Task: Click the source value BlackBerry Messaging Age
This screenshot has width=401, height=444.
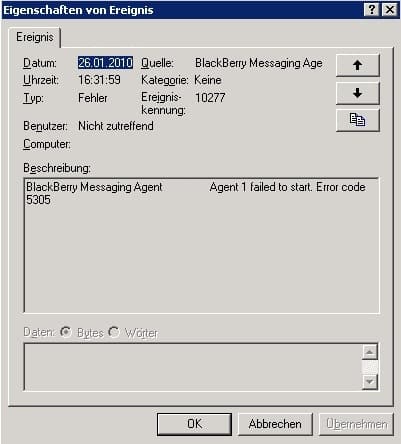Action: tap(259, 63)
